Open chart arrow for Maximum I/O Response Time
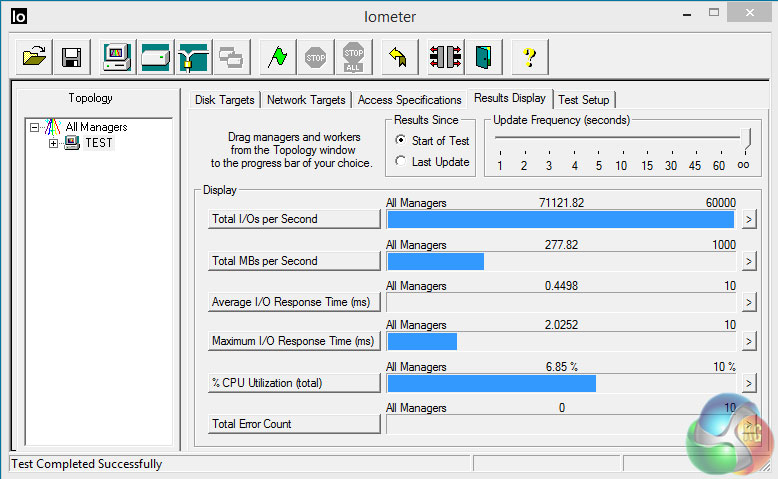This screenshot has width=778, height=479. pos(749,342)
